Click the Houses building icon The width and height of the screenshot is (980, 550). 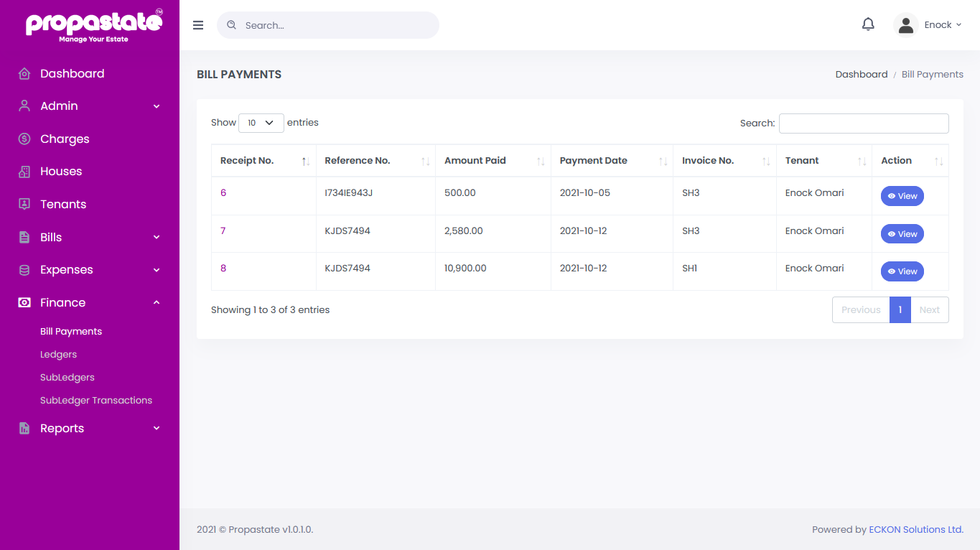[24, 172]
